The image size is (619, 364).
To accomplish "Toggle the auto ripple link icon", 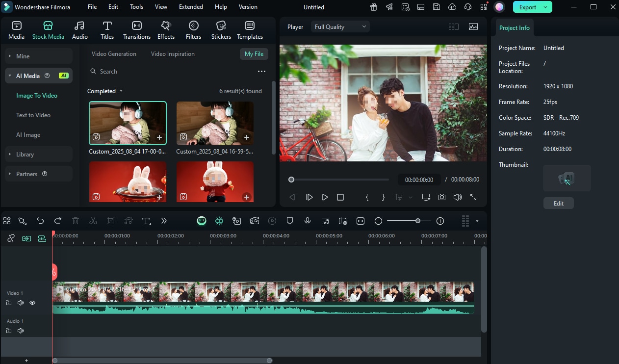I will pyautogui.click(x=26, y=238).
